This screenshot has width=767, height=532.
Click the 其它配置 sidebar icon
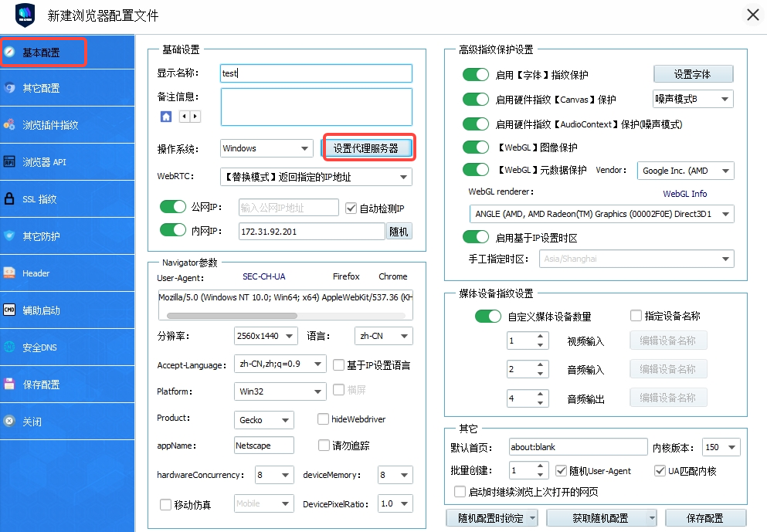point(10,88)
